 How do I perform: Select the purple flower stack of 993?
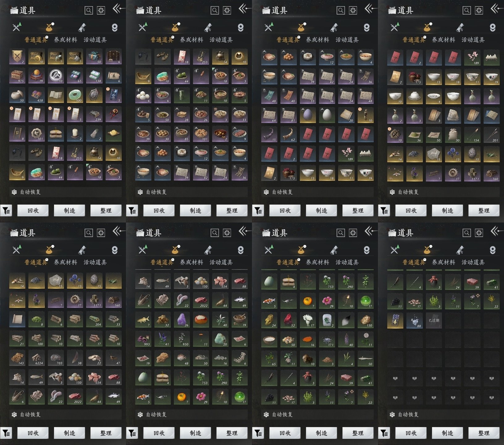pyautogui.click(x=143, y=339)
